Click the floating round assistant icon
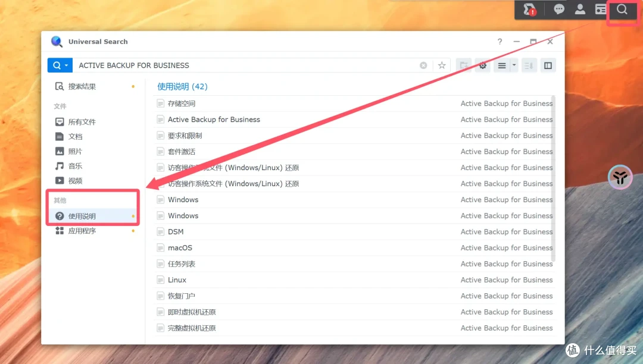This screenshot has width=643, height=364. (x=620, y=177)
